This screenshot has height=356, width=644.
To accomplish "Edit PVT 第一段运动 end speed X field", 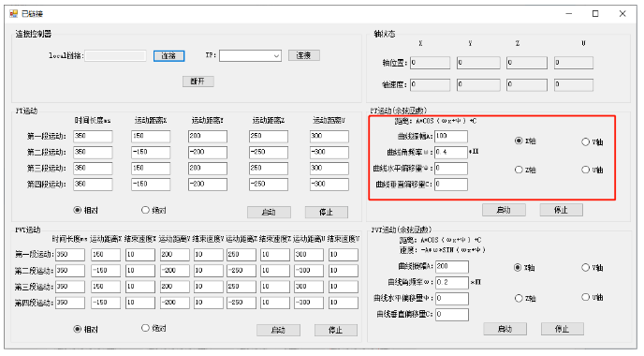I will 140,255.
